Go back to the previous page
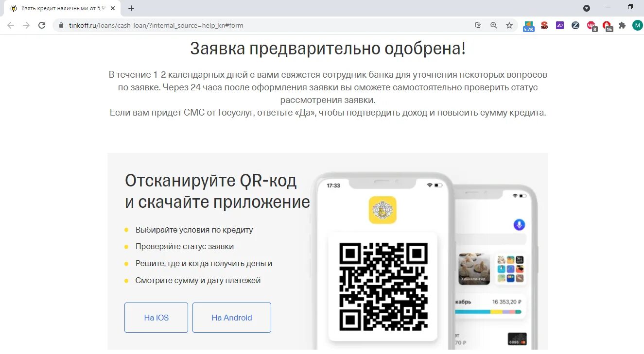This screenshot has width=644, height=354. coord(11,25)
